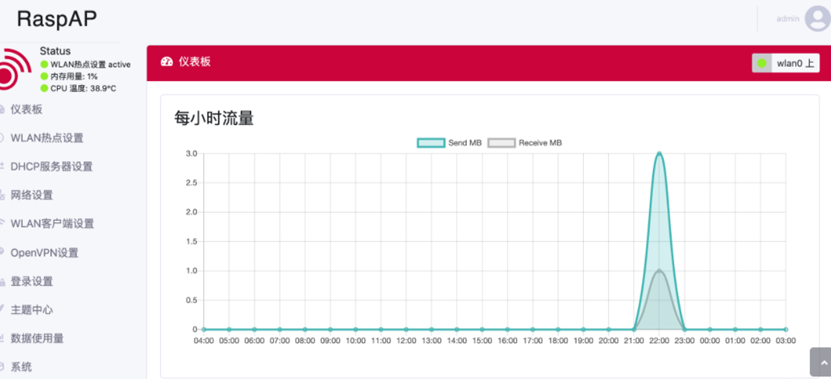The width and height of the screenshot is (831, 379).
Task: Open the admin user avatar icon
Action: click(x=817, y=19)
